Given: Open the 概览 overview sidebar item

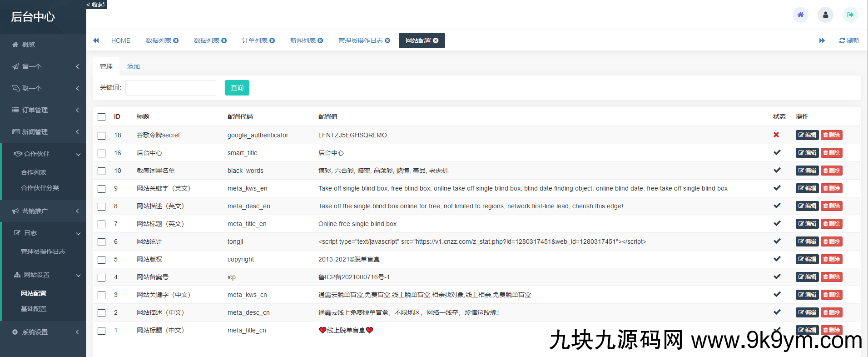Looking at the screenshot, I should pos(43,45).
